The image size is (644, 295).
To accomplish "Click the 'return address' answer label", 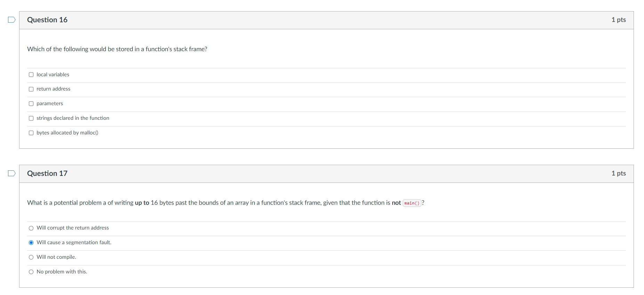I will tap(54, 89).
